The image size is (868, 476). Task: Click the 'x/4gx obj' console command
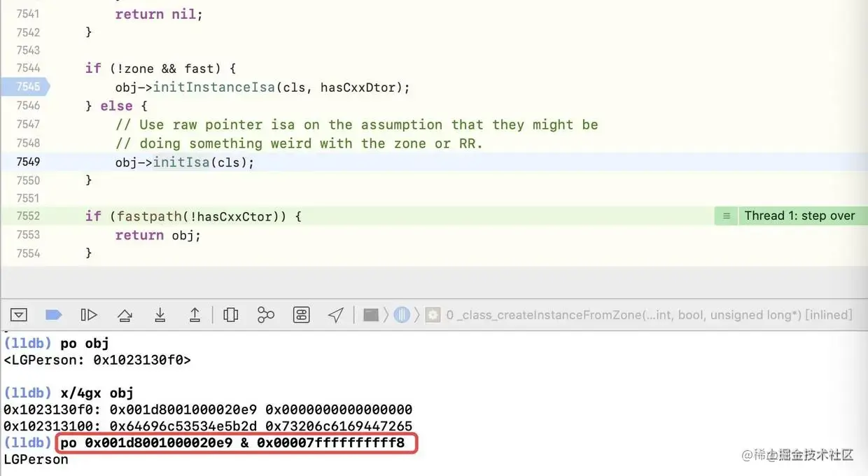coord(97,393)
